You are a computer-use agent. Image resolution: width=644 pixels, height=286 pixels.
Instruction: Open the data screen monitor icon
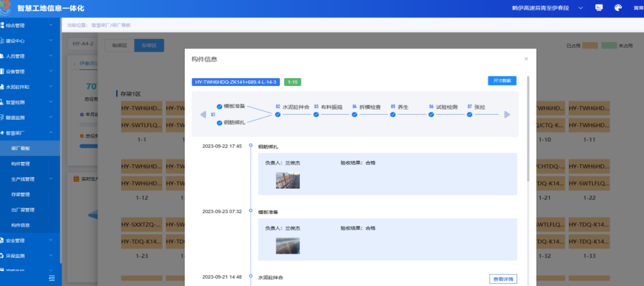pyautogui.click(x=599, y=8)
